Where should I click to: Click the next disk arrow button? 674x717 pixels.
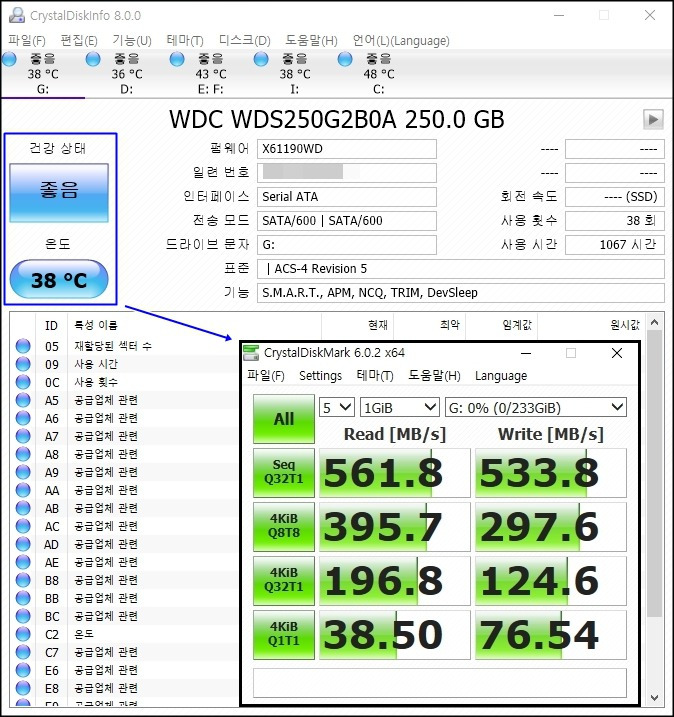point(653,119)
